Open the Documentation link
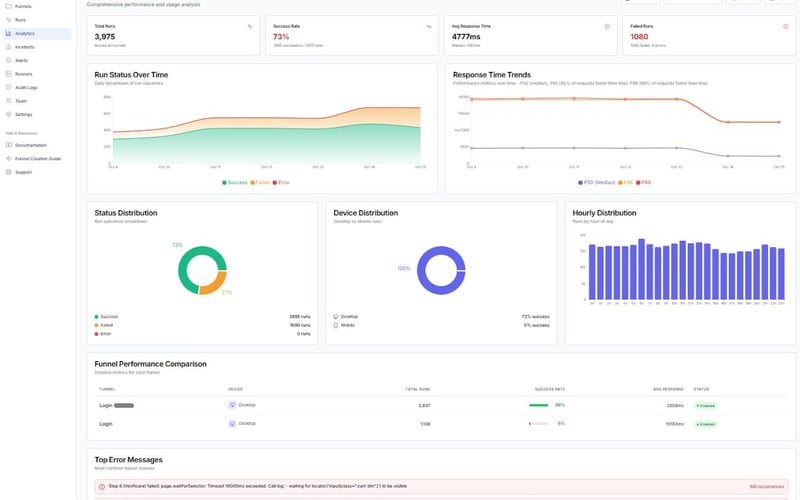This screenshot has height=500, width=800. click(x=30, y=145)
